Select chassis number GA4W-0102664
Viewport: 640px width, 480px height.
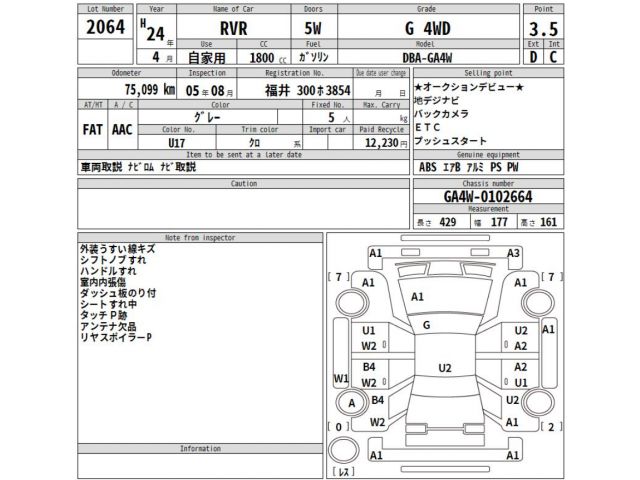coord(488,197)
